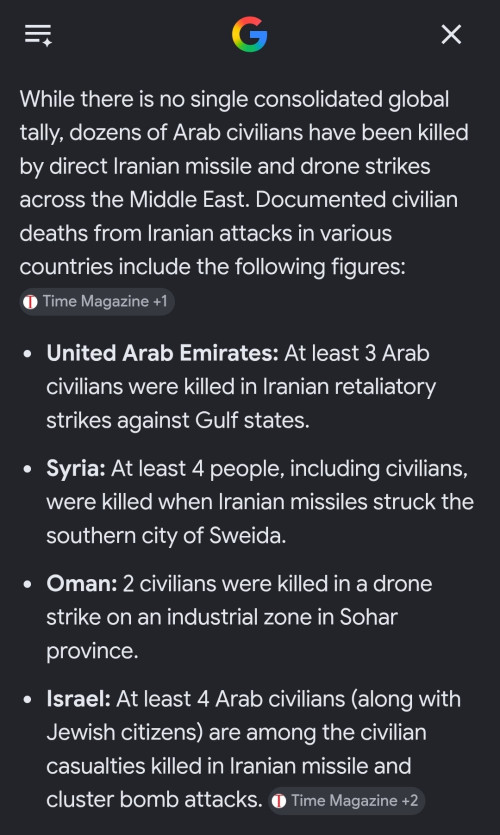Select the "Oman:" bold heading

[81, 584]
